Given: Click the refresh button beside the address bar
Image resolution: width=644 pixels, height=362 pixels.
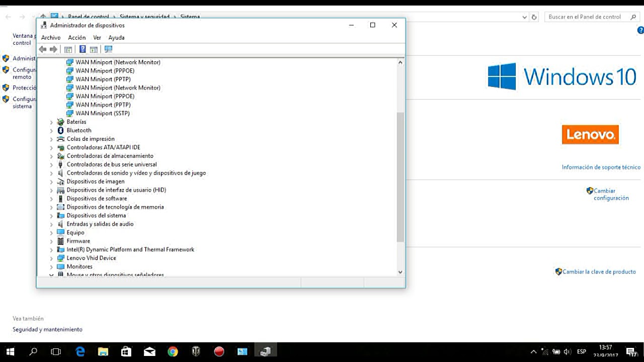Looking at the screenshot, I should (534, 17).
